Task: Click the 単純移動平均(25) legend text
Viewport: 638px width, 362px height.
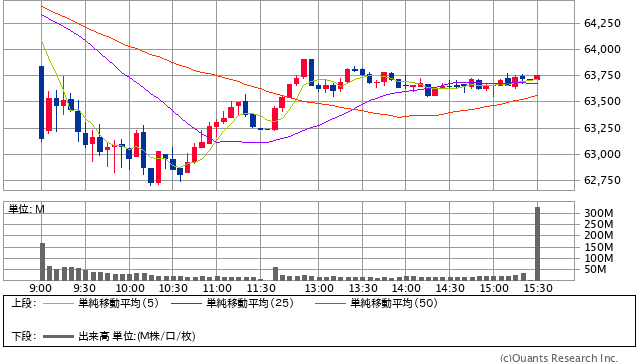Action: [x=250, y=303]
